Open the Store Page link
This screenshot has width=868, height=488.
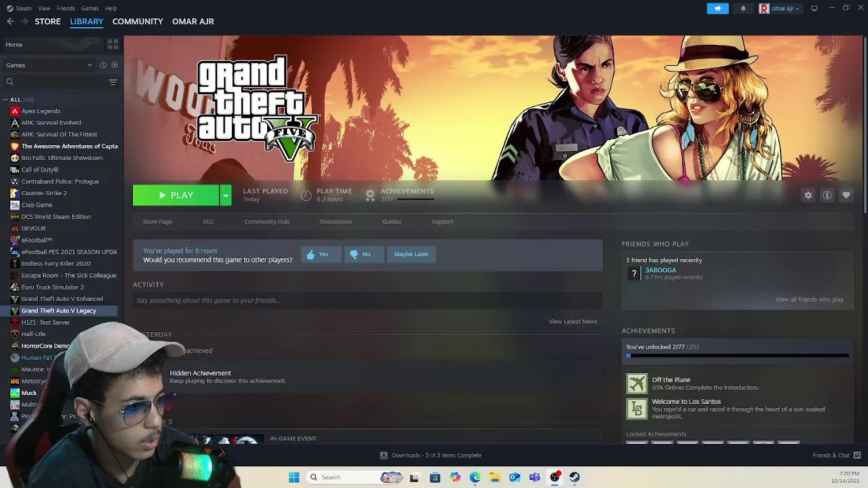[157, 222]
